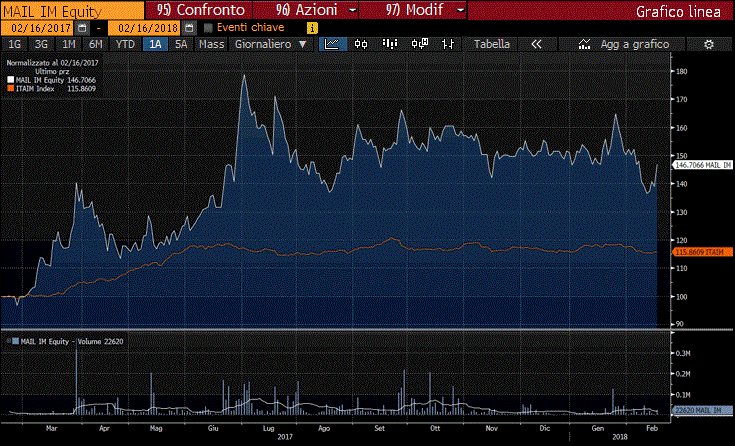The width and height of the screenshot is (735, 446).
Task: Collapse panel with double-chevron icon
Action: click(x=536, y=44)
